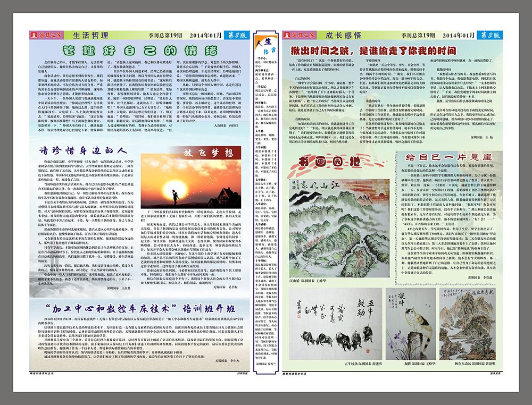This screenshot has height=405, width=532.
Task: Open the 秋色无边远 mountain painting
Action: tap(468, 324)
